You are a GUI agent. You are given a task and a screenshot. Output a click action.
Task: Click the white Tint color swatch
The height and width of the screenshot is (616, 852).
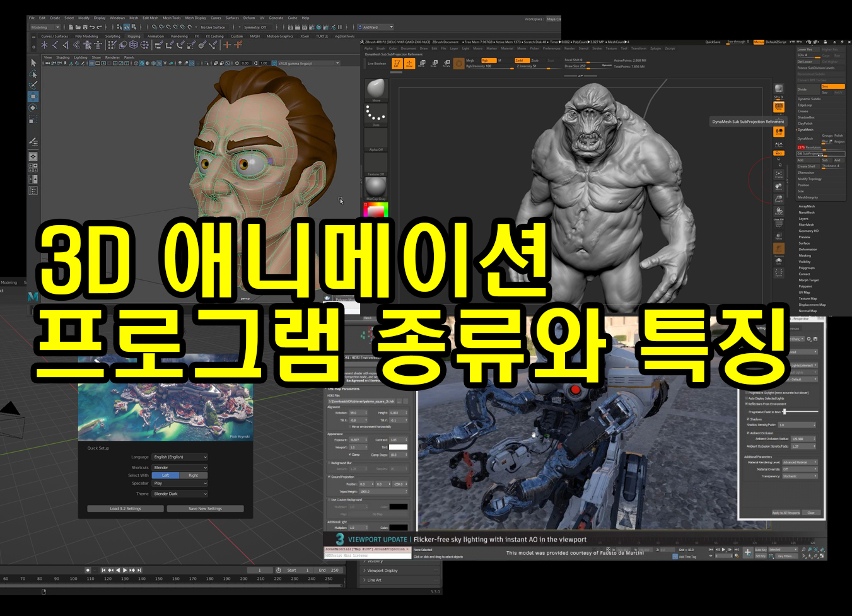click(398, 447)
